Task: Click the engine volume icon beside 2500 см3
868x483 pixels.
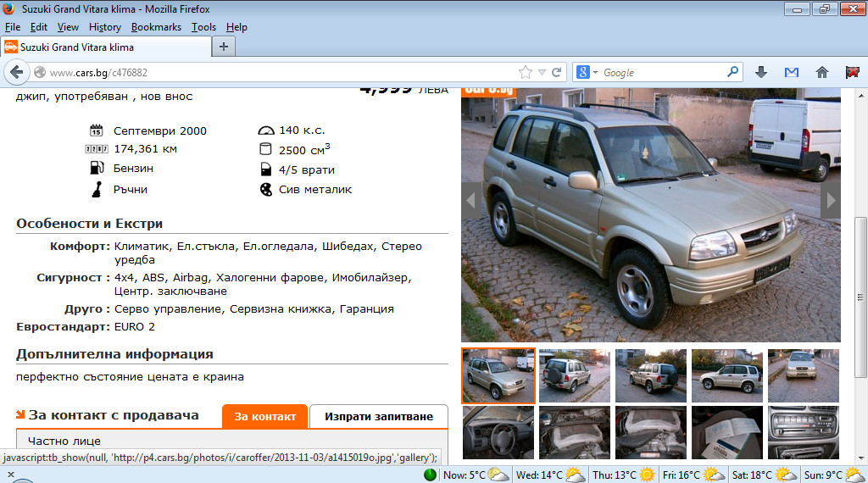Action: point(265,149)
